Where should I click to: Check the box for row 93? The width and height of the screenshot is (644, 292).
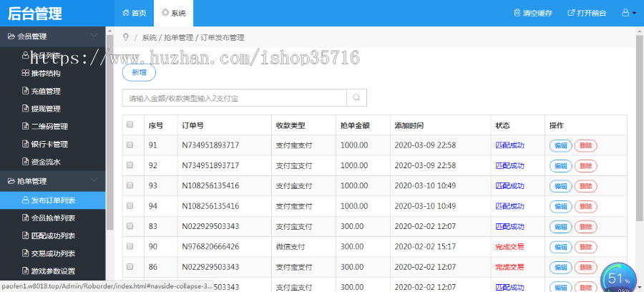(130, 185)
